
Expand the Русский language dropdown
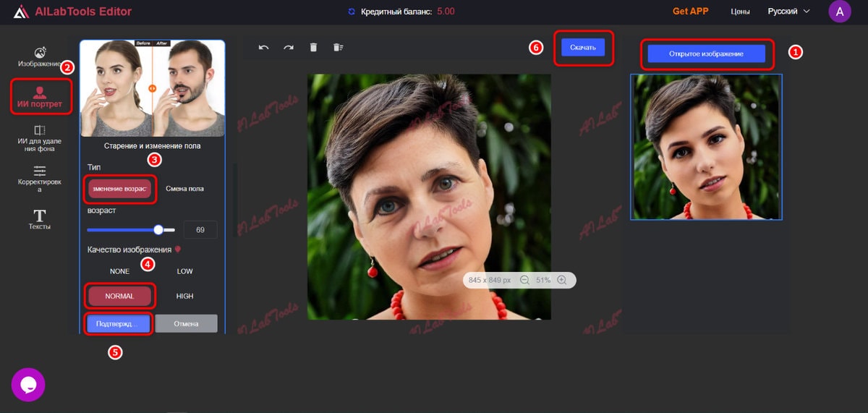point(788,12)
